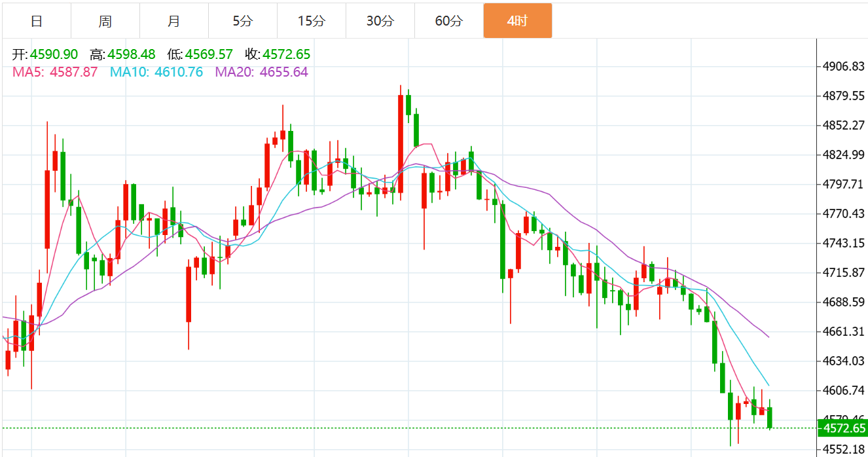
Task: Click the opening price 4590.90
Action: 54,54
